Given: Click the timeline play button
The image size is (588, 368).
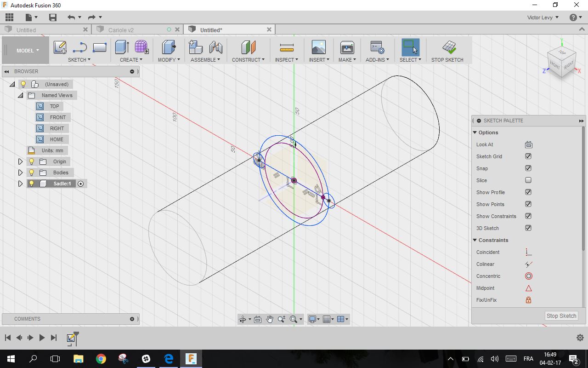Looking at the screenshot, I should 42,338.
